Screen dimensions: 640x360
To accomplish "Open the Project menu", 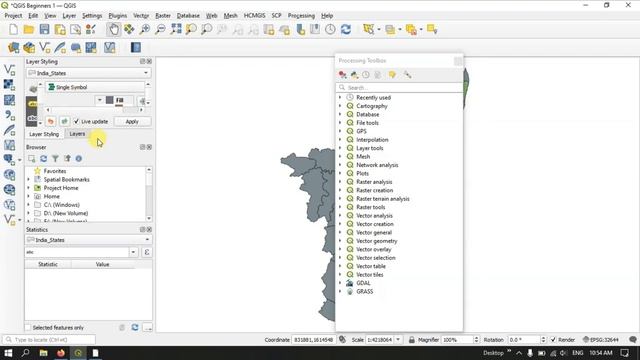I will pyautogui.click(x=13, y=16).
